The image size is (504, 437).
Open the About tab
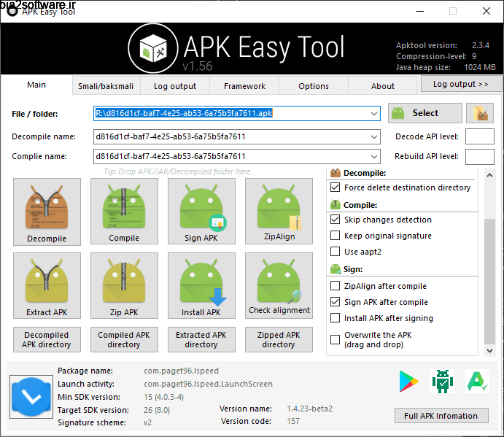(382, 86)
